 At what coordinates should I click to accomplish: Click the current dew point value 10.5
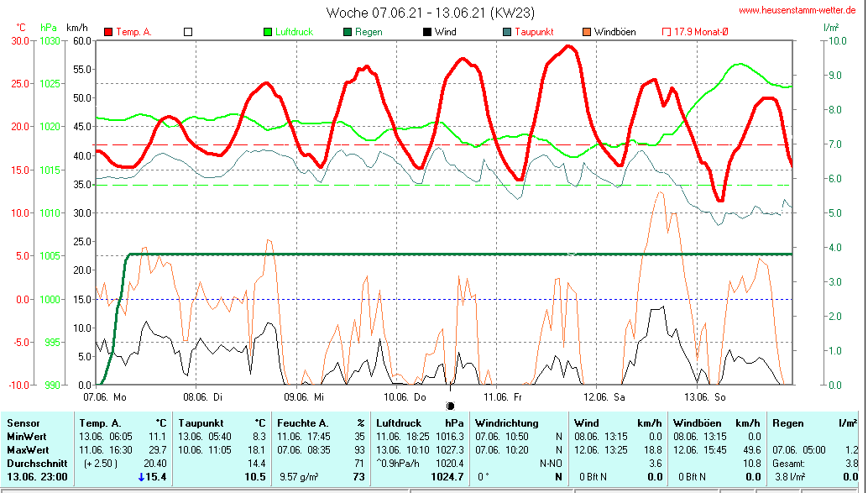point(255,477)
